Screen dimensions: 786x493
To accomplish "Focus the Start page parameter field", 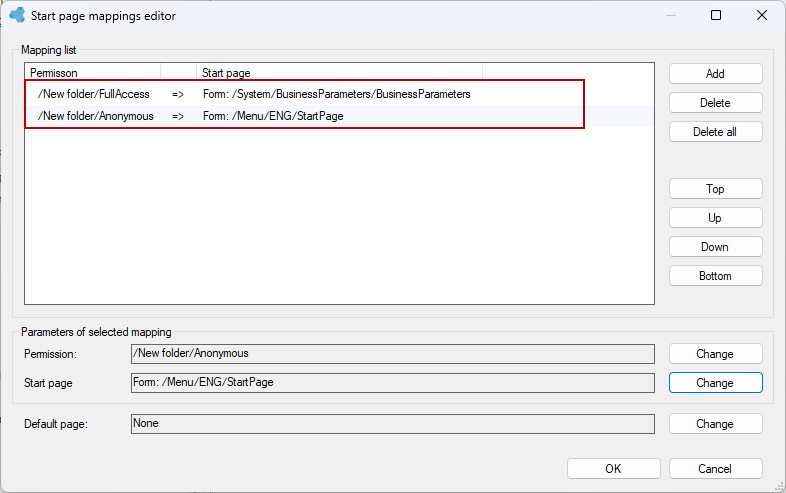I will pyautogui.click(x=392, y=383).
